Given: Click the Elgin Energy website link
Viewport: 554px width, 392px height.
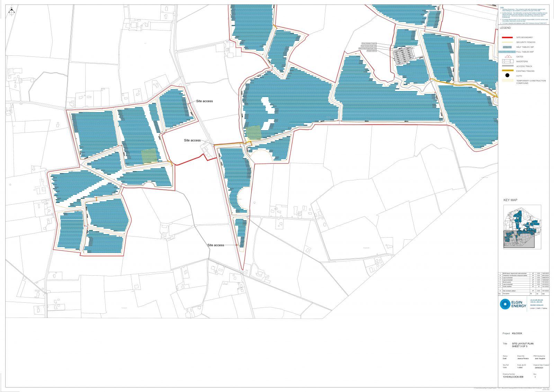Looking at the screenshot, I should pos(536,305).
